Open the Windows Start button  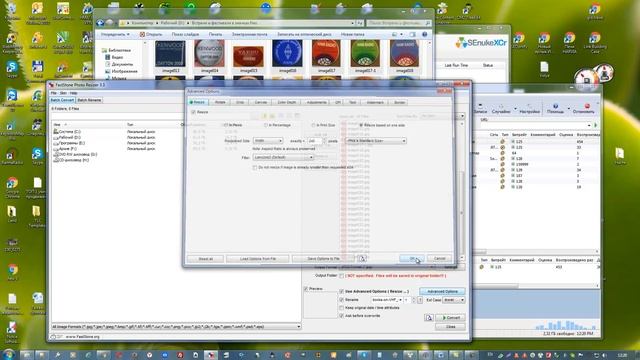tap(9, 354)
